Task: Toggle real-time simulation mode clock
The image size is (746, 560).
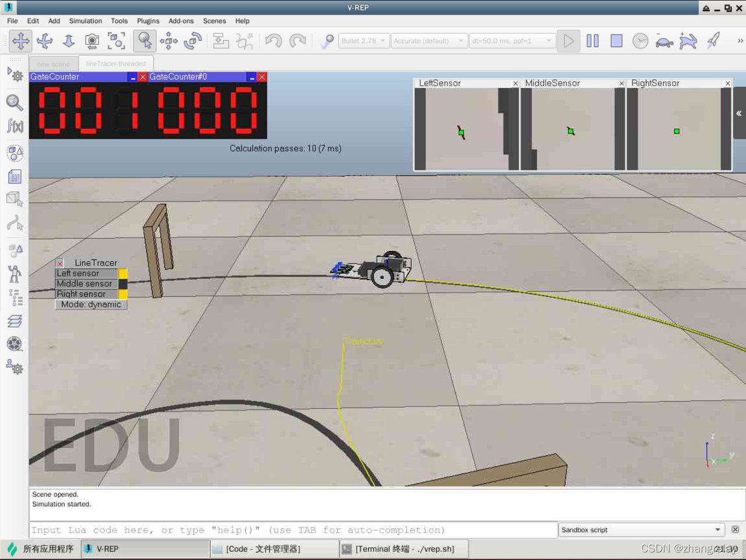Action: [641, 41]
